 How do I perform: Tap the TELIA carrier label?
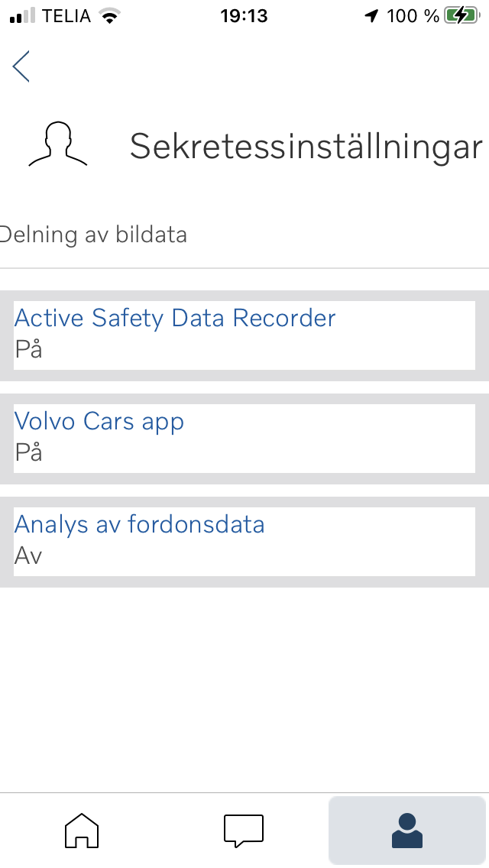[66, 16]
